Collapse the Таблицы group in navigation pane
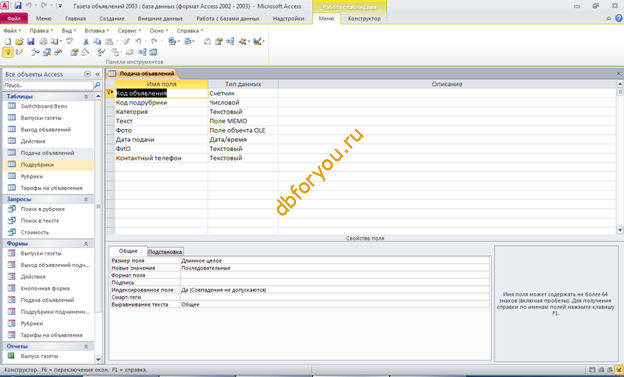 point(86,96)
